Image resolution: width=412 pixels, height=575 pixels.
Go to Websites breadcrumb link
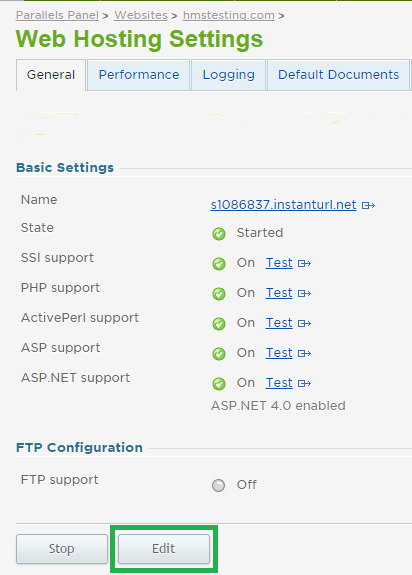[141, 15]
